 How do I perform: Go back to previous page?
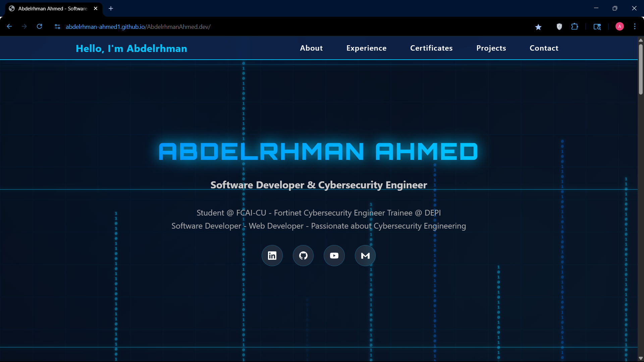click(x=9, y=26)
